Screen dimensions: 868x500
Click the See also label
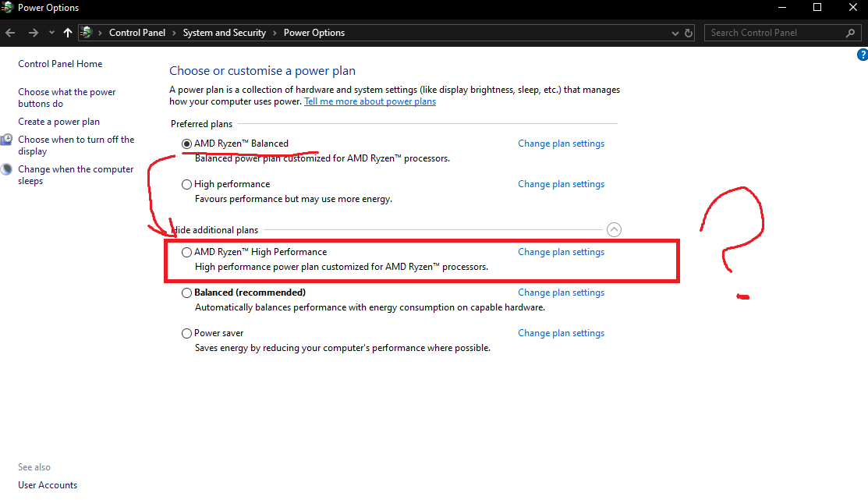(x=34, y=467)
